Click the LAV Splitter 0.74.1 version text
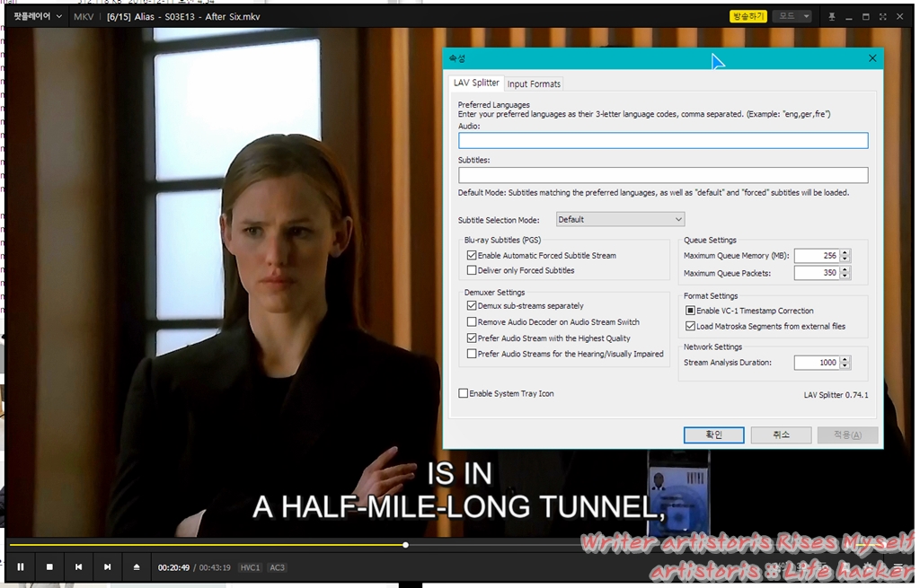 pos(836,395)
